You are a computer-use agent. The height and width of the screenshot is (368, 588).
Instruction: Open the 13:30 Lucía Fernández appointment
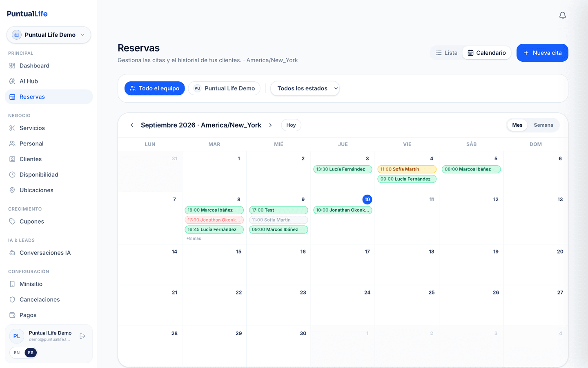pos(343,169)
